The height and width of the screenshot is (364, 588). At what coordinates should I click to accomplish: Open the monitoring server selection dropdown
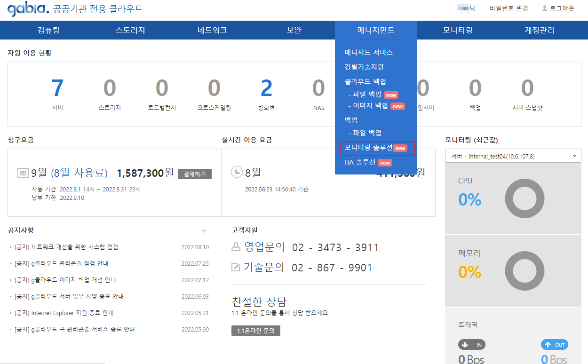[x=513, y=156]
